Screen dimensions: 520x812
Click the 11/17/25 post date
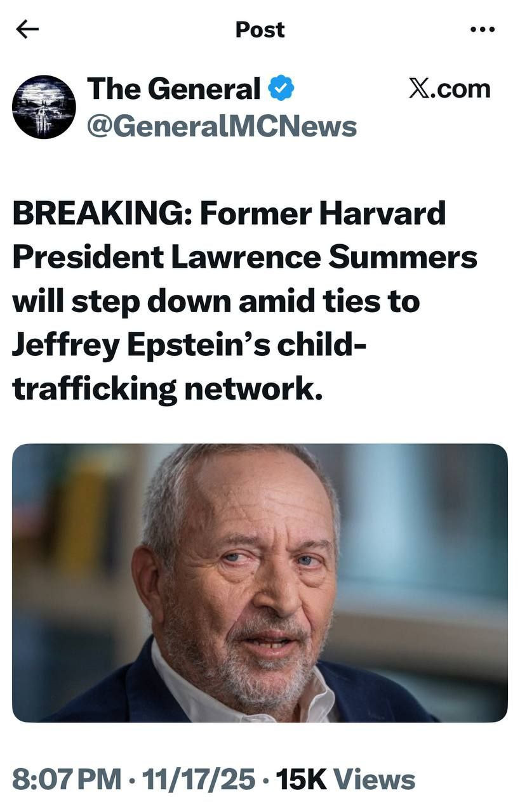tap(199, 779)
